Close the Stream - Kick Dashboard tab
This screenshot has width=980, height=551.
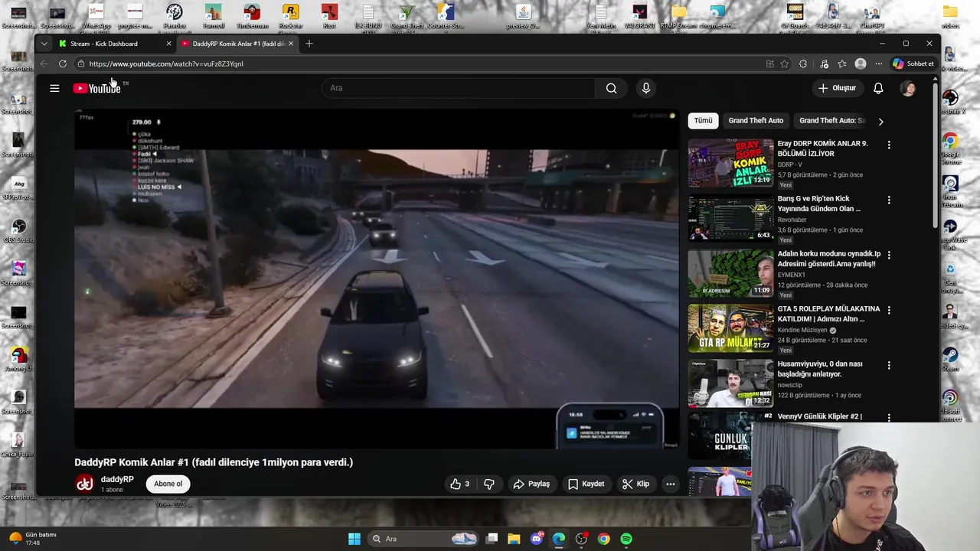coord(168,44)
